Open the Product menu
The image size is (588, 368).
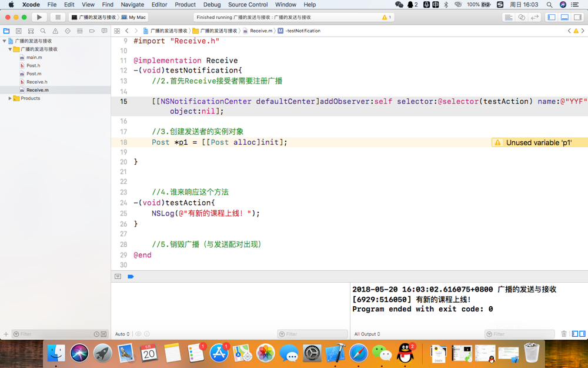pyautogui.click(x=185, y=5)
